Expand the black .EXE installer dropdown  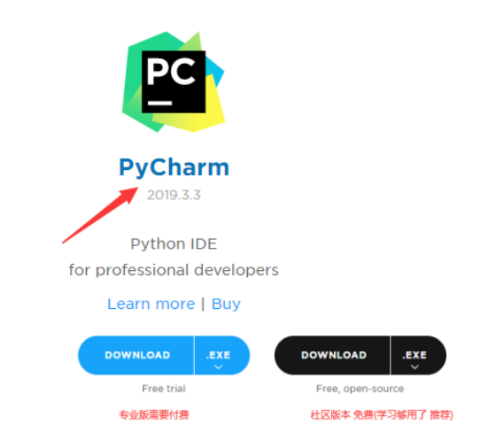[x=418, y=355]
